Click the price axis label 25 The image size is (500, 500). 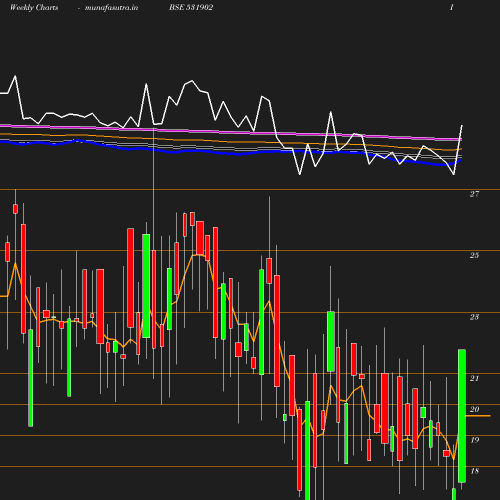pyautogui.click(x=474, y=255)
